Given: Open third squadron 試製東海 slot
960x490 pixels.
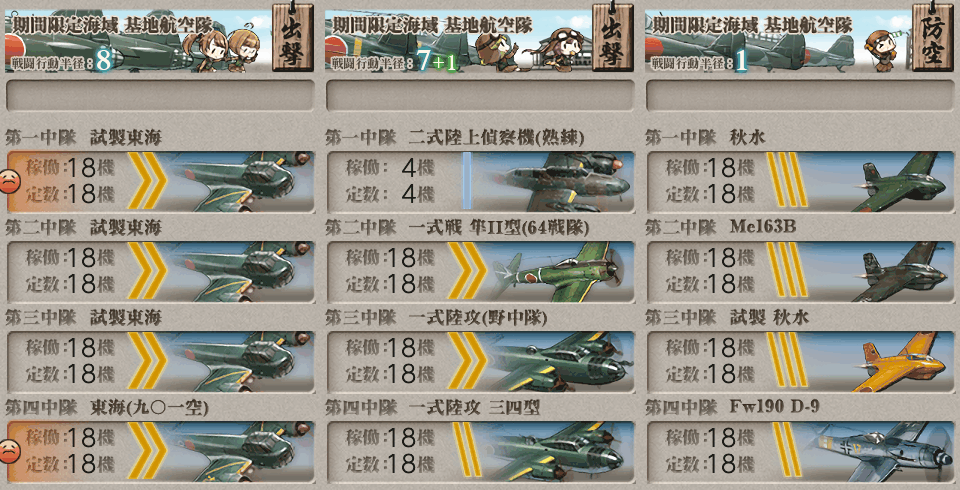Looking at the screenshot, I should (x=160, y=361).
